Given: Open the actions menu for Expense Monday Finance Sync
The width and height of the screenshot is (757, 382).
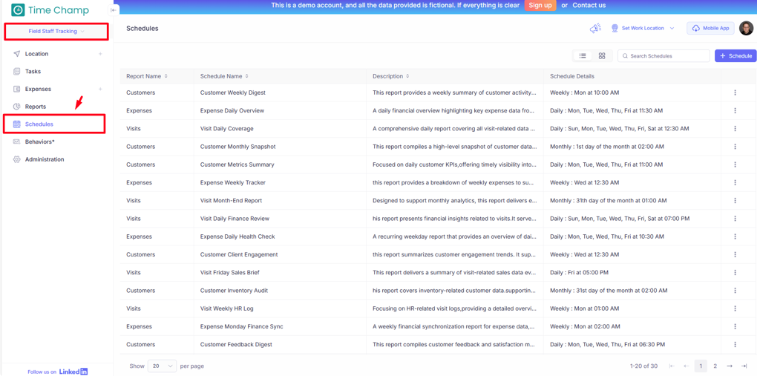Looking at the screenshot, I should point(735,327).
